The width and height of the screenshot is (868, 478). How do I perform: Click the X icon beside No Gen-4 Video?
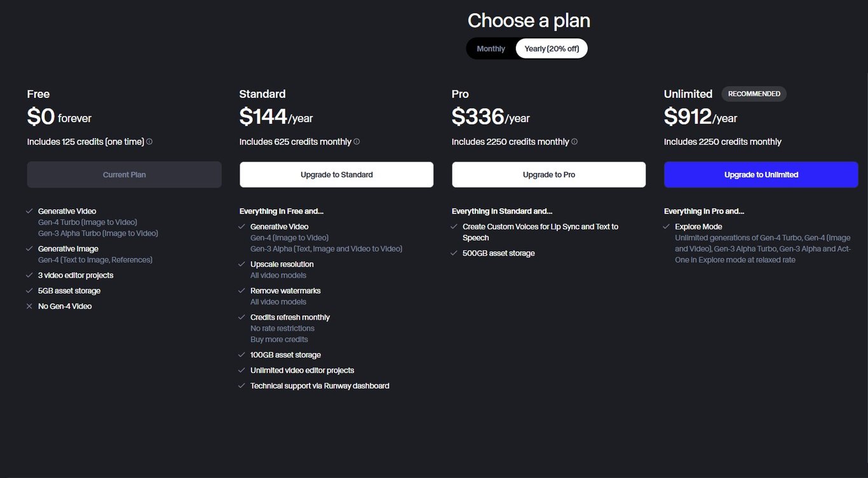click(x=29, y=306)
